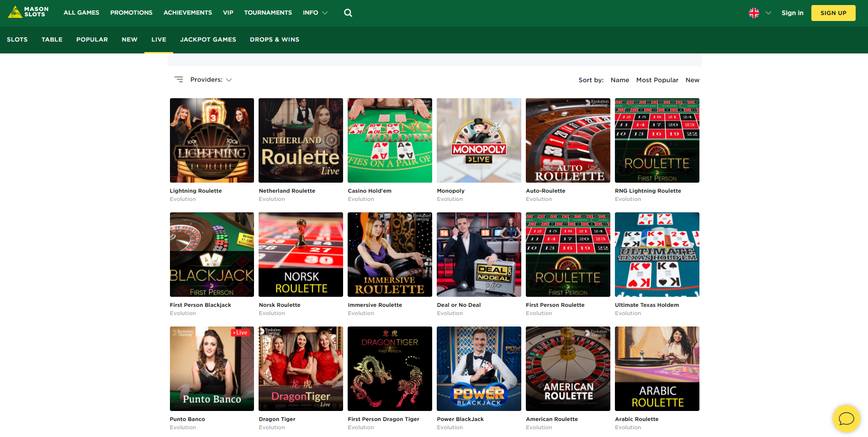Click the 'Casino Hold'em' title text
This screenshot has height=437, width=868.
pyautogui.click(x=370, y=191)
